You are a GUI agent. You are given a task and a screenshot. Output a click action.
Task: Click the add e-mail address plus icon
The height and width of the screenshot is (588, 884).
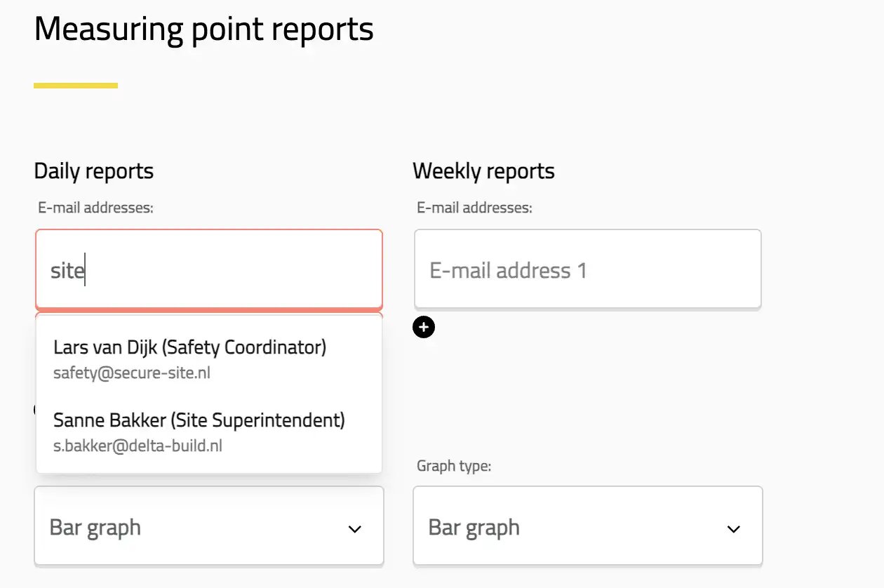[x=424, y=327]
